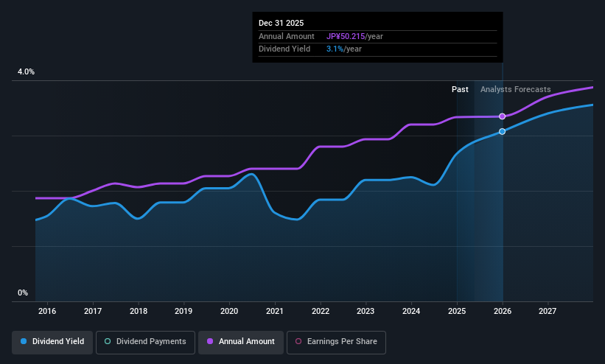Click the 2027 x-axis label
Image resolution: width=605 pixels, height=364 pixels.
tap(548, 311)
